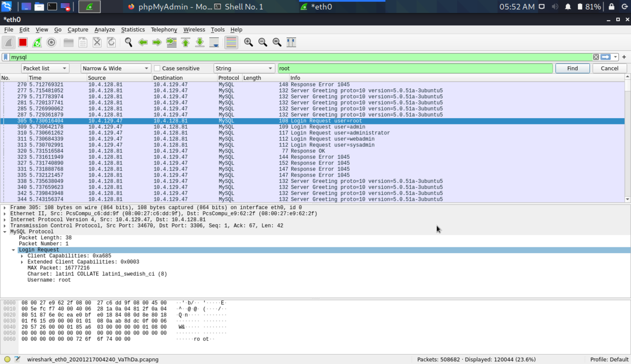
Task: Jump to the first packet
Action: 186,43
